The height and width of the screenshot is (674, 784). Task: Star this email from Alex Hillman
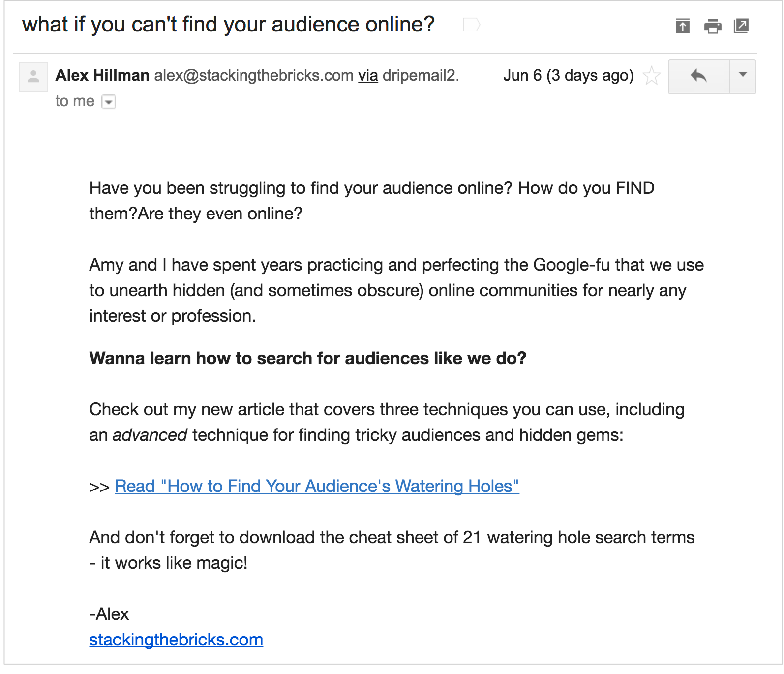pos(652,76)
